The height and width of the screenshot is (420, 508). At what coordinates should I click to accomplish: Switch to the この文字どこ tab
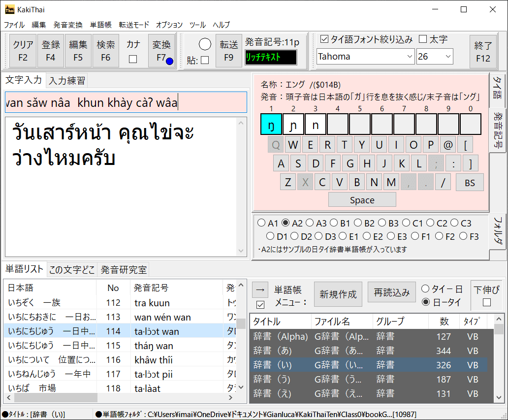pos(72,270)
